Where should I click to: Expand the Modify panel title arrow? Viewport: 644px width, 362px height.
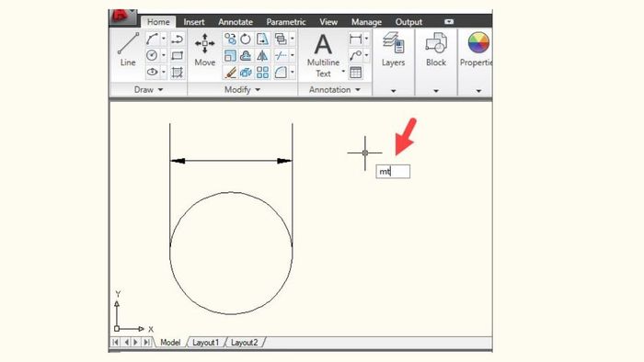[x=258, y=90]
